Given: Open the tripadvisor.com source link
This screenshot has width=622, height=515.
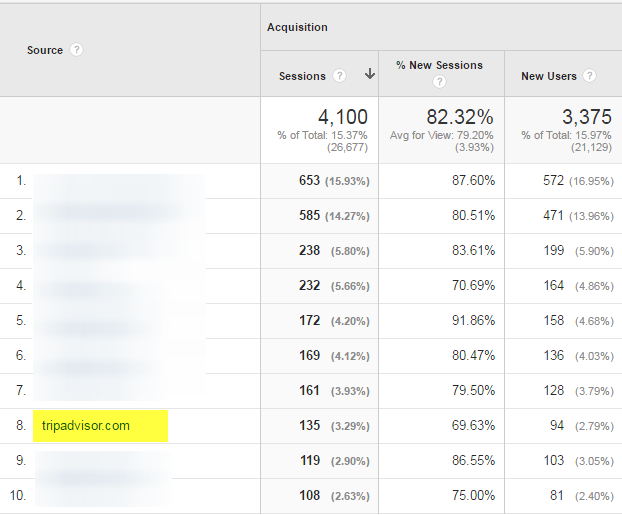Looking at the screenshot, I should [86, 426].
